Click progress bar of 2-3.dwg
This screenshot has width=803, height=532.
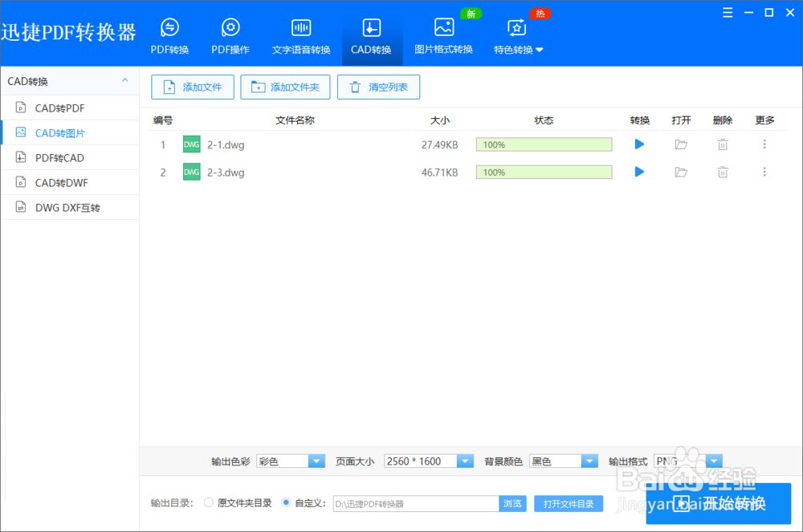click(x=544, y=173)
